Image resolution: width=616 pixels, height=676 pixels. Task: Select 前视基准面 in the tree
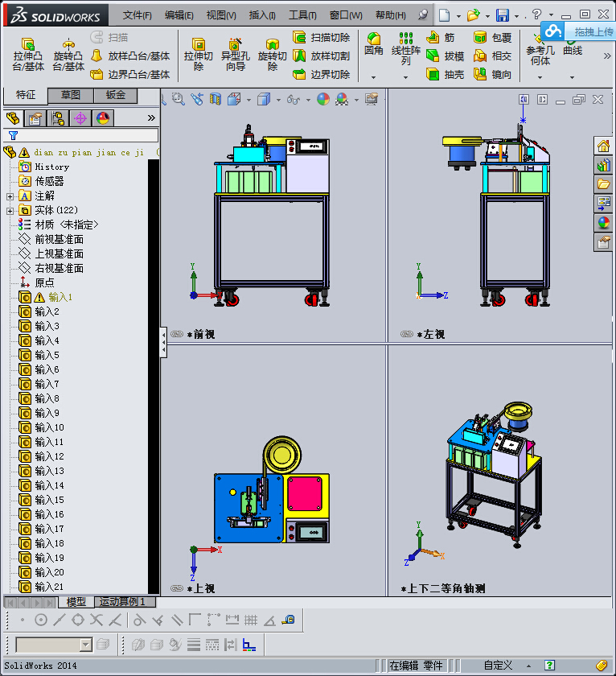59,239
